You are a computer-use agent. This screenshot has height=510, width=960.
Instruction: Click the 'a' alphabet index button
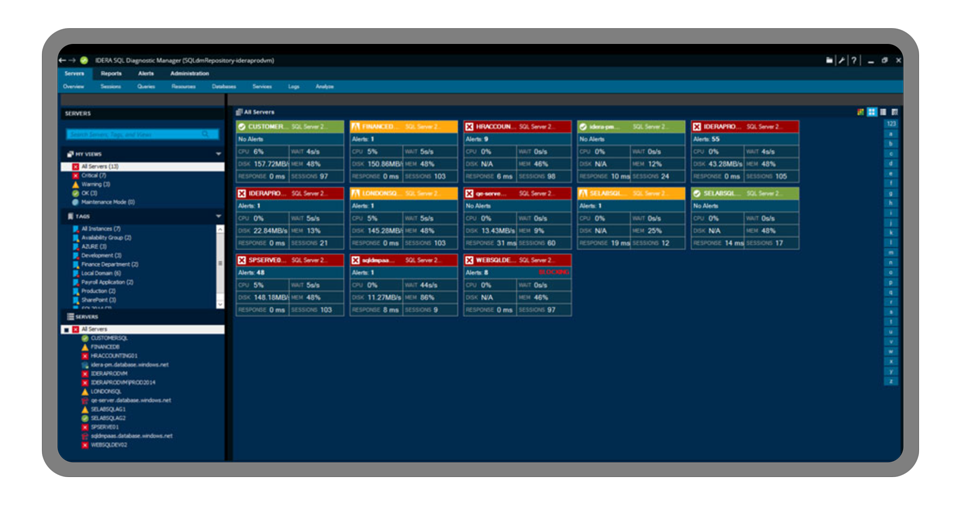tap(891, 133)
